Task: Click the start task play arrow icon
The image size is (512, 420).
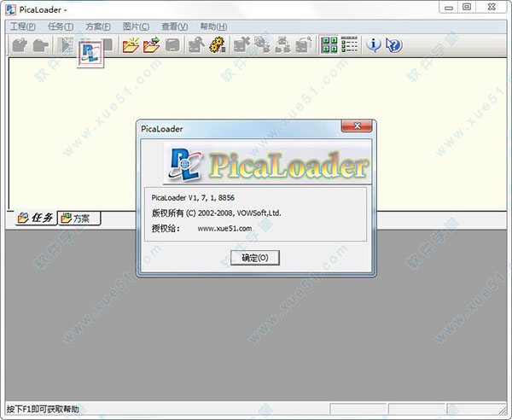Action: [x=67, y=44]
